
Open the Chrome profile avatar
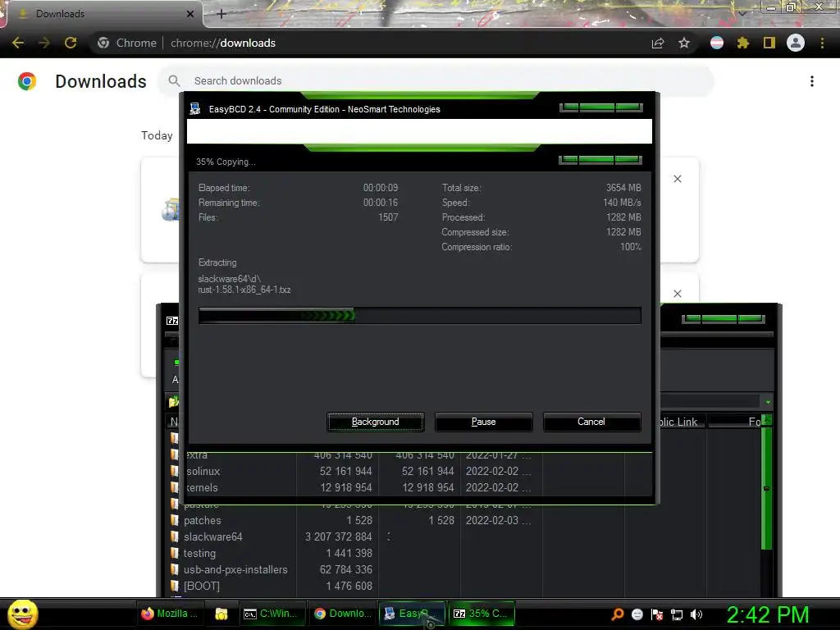click(x=796, y=43)
